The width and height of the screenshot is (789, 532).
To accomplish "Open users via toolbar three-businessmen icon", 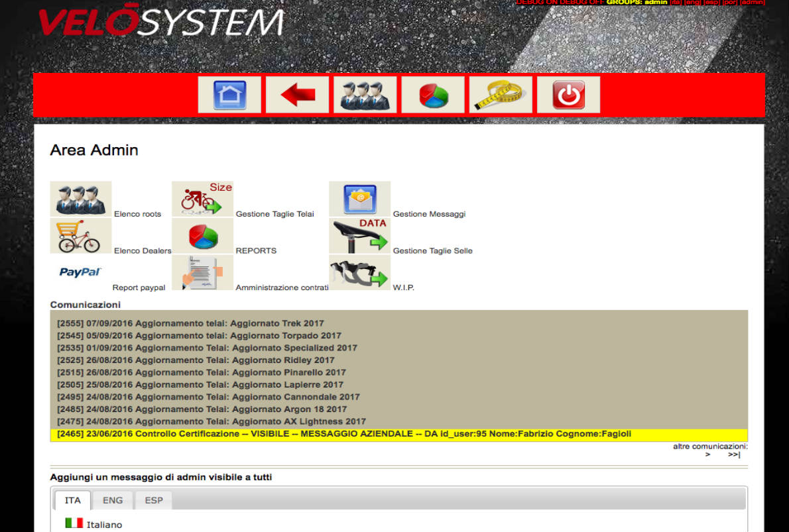I will click(365, 95).
